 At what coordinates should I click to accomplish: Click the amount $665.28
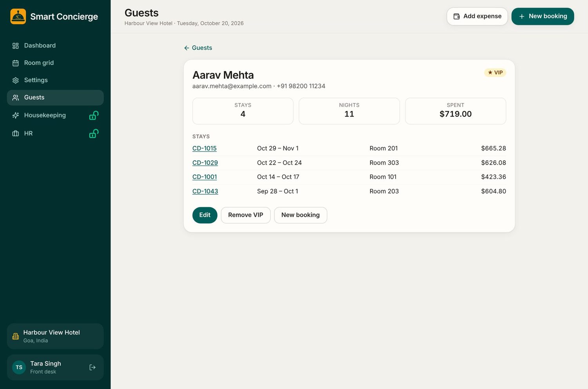(494, 148)
